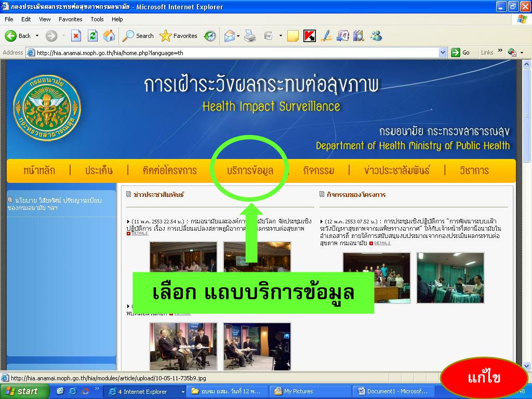Click the red K Kaspersky icon
Screen dimensions: 532x399
click(310, 36)
